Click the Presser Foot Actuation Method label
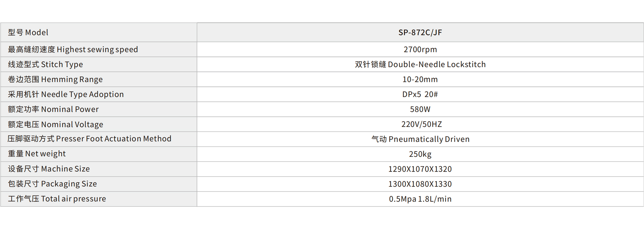The height and width of the screenshot is (232, 644). pyautogui.click(x=89, y=139)
